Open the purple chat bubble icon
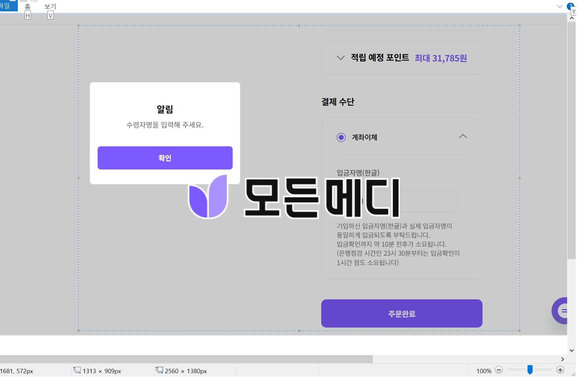Image resolution: width=587 pixels, height=392 pixels. point(560,311)
